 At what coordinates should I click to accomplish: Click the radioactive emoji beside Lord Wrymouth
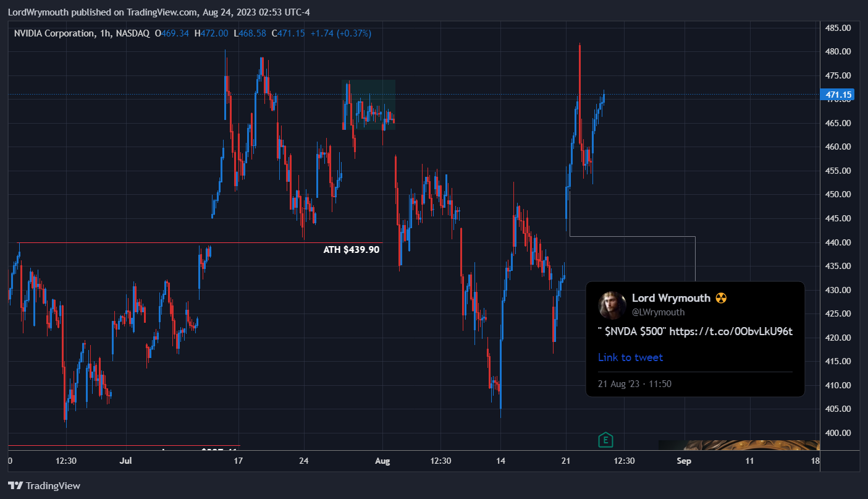[x=721, y=298]
